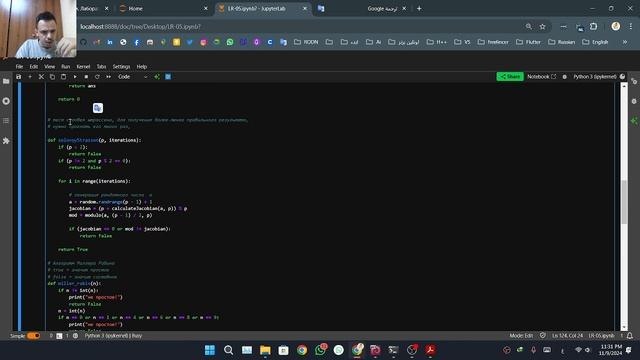Expand the hidden bookmarks chevron
This screenshot has width=640, height=360.
tap(624, 42)
